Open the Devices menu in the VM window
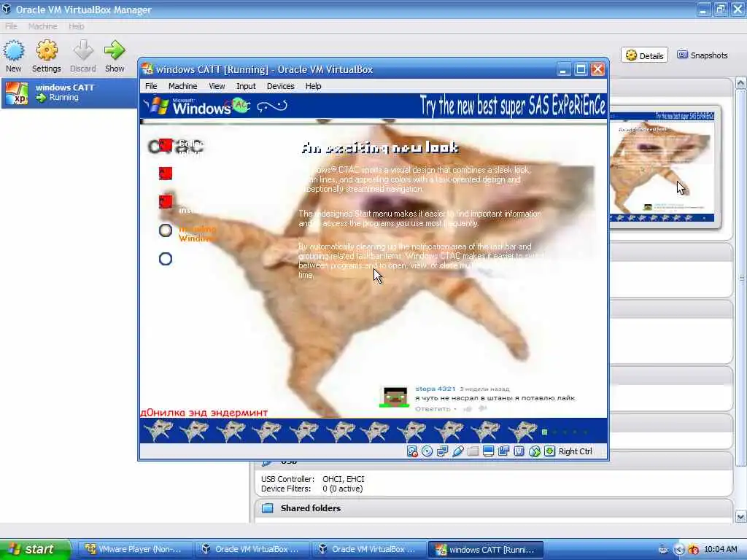This screenshot has height=560, width=747. (280, 86)
